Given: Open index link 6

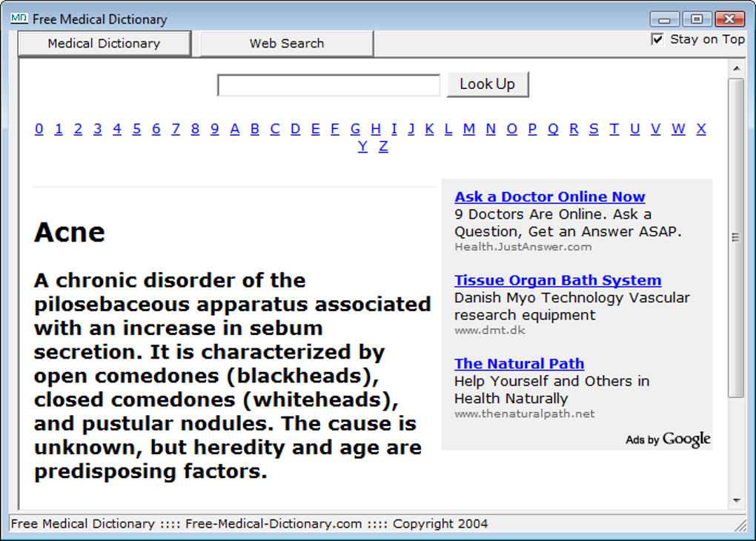Looking at the screenshot, I should [156, 129].
